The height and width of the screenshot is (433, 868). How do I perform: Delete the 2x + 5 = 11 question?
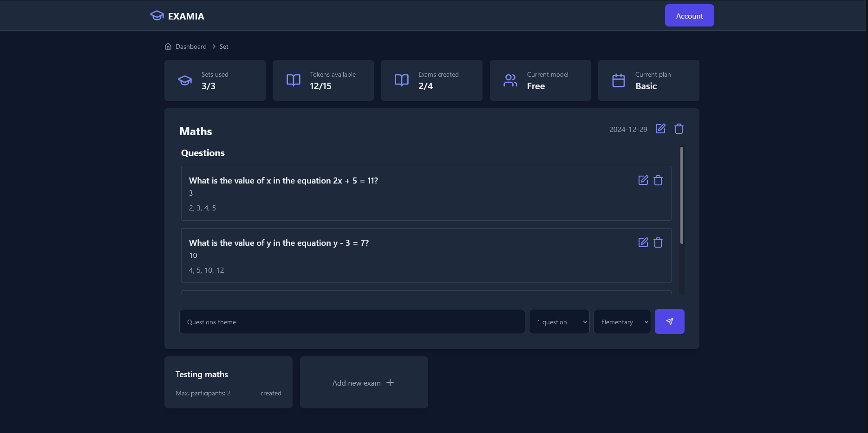(x=658, y=180)
